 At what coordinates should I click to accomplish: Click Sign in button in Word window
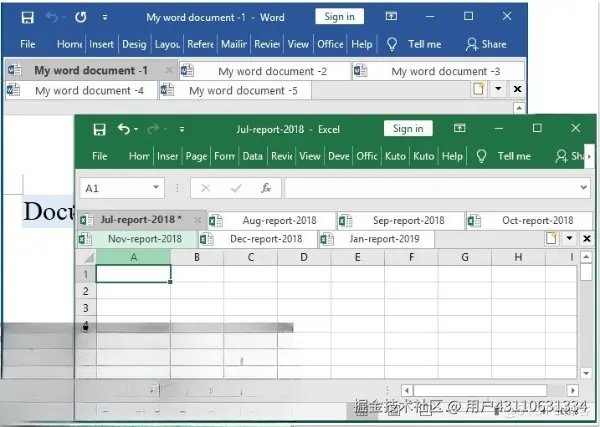click(x=339, y=16)
